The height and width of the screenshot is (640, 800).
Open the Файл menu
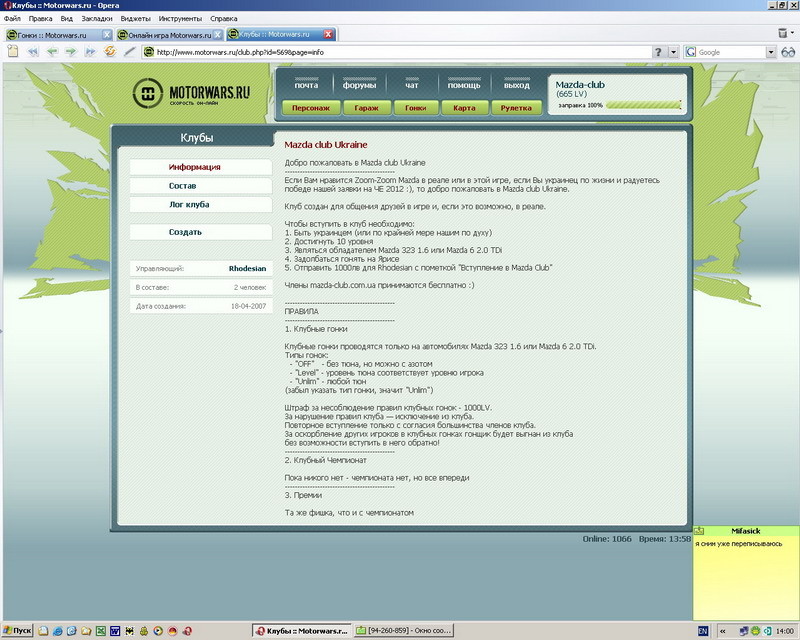[12, 18]
